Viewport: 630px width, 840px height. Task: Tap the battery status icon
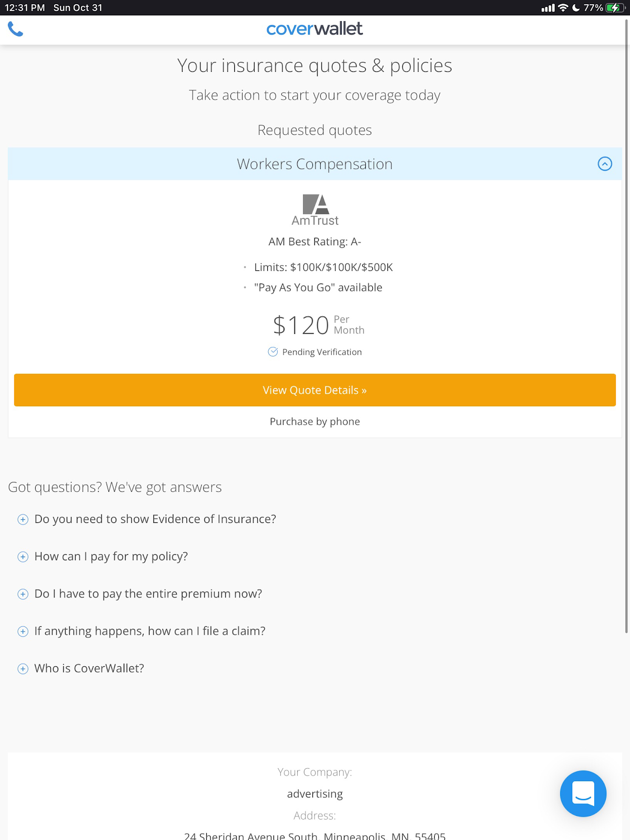point(614,8)
